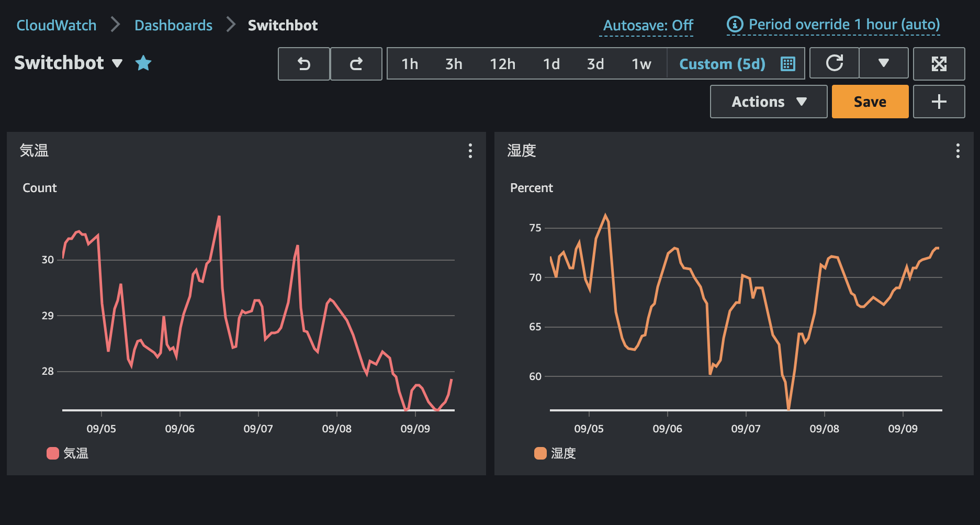Open the auto-refresh interval dropdown
Image resolution: width=980 pixels, height=525 pixels.
(x=883, y=63)
